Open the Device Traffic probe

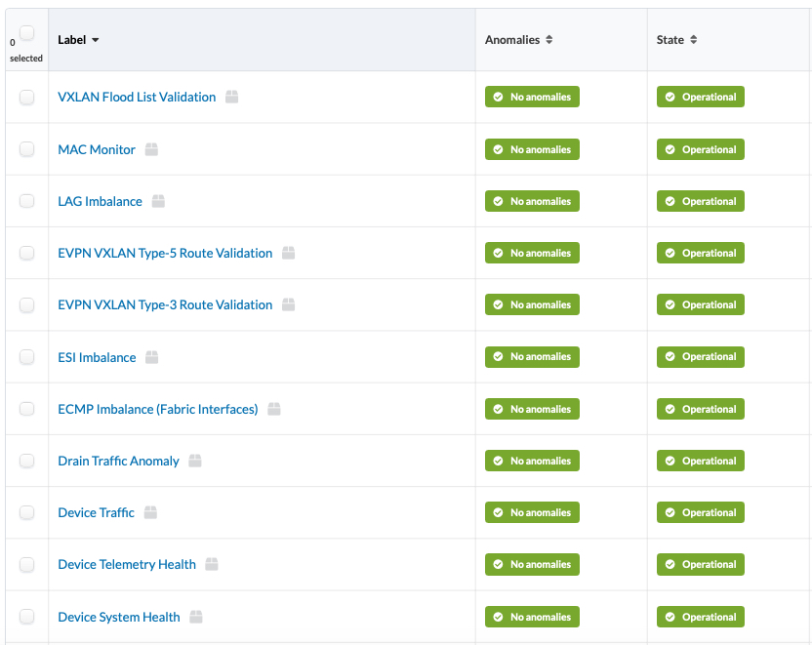coord(96,512)
